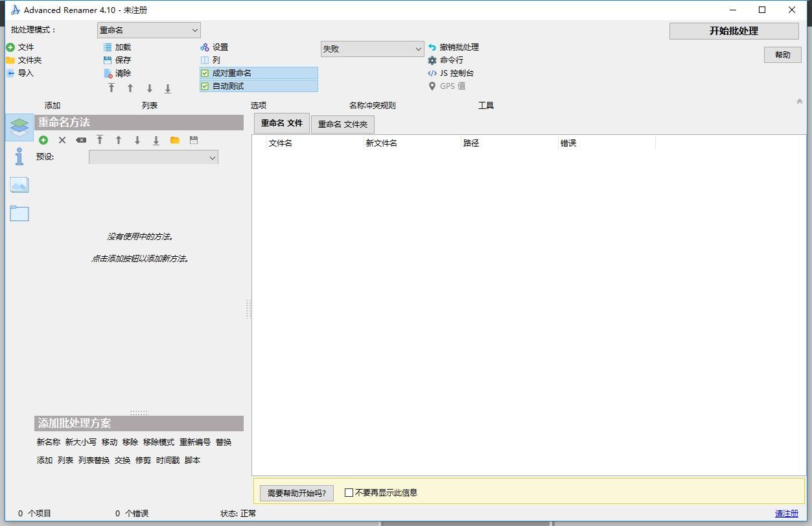Image resolution: width=812 pixels, height=526 pixels.
Task: Open methods from folder icon
Action: [175, 140]
